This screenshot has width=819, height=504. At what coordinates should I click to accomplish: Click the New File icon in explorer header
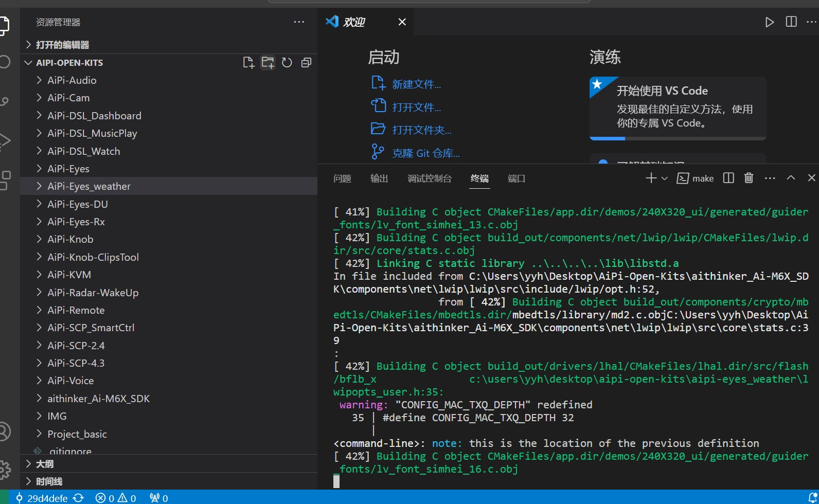click(x=248, y=63)
